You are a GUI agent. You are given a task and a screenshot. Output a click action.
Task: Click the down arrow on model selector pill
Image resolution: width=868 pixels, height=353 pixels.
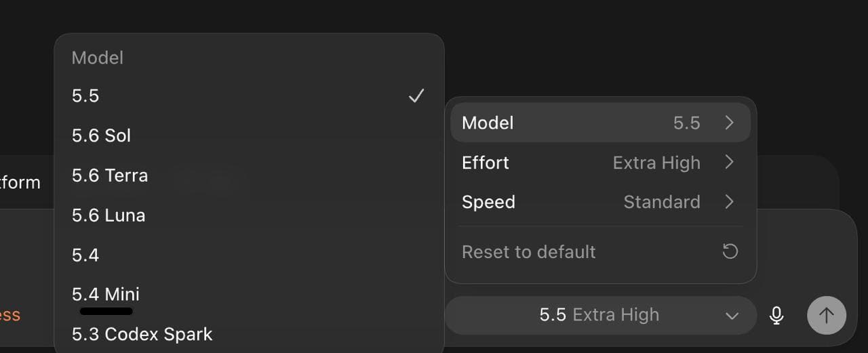(732, 316)
